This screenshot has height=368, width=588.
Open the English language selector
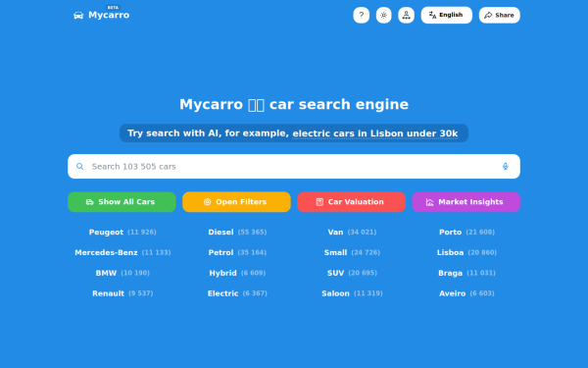point(446,15)
